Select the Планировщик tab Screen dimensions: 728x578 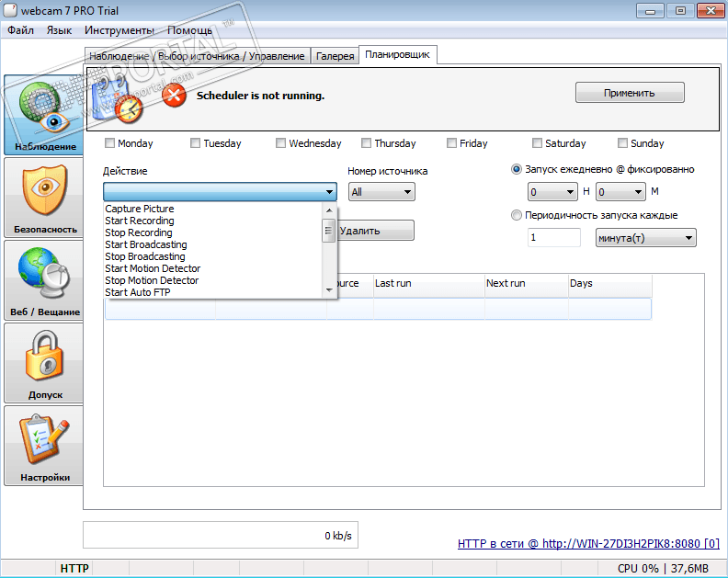tap(397, 55)
